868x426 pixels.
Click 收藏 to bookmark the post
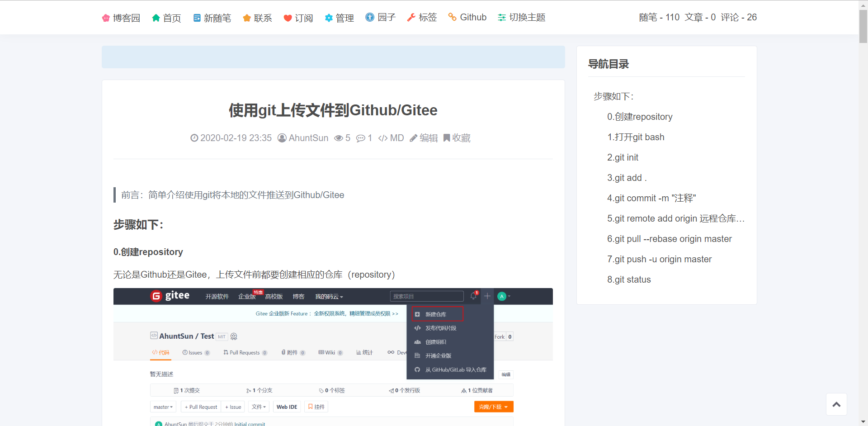(x=461, y=138)
